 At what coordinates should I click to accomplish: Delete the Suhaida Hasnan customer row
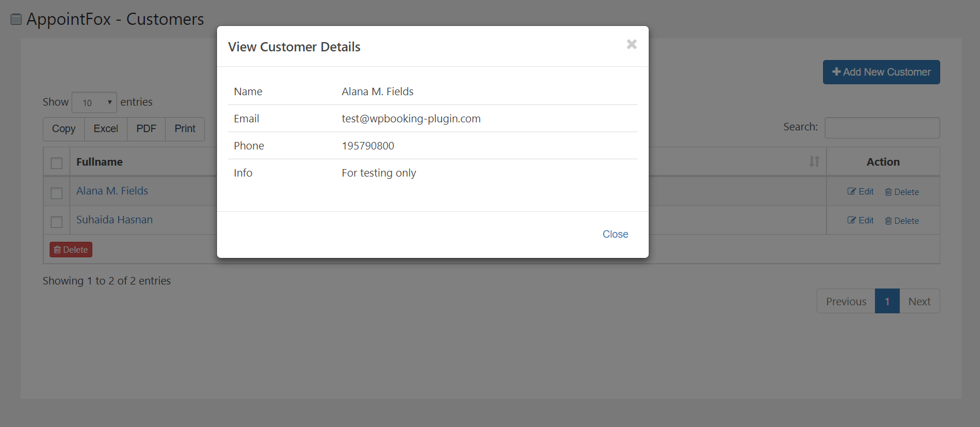click(902, 221)
